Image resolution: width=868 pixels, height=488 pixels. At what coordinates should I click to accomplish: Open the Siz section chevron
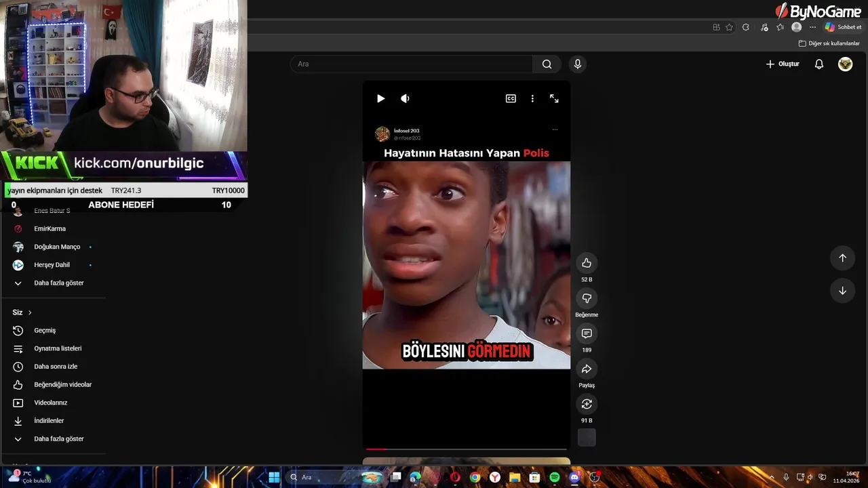pyautogui.click(x=30, y=312)
